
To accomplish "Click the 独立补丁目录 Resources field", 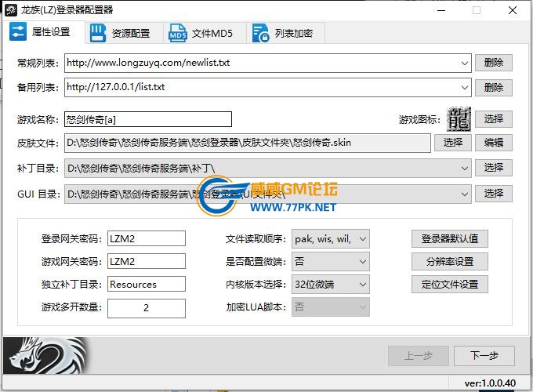I will coord(147,285).
